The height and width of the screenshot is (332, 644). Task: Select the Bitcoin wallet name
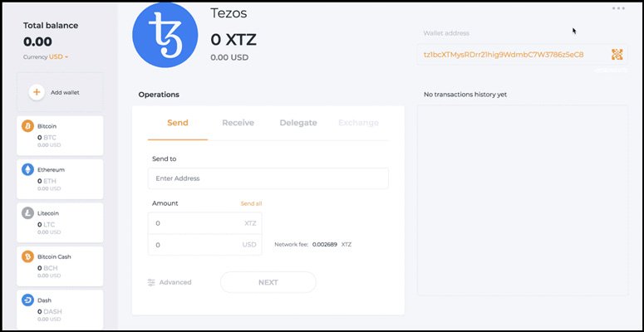tap(47, 126)
